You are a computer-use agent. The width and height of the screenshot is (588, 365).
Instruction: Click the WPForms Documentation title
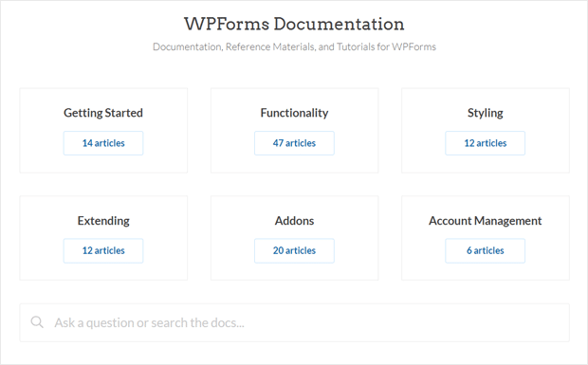294,24
